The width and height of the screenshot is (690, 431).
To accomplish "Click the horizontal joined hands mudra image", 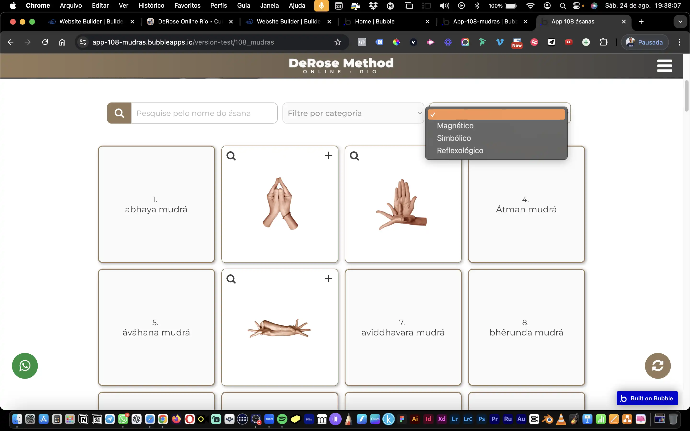I will [x=279, y=328].
